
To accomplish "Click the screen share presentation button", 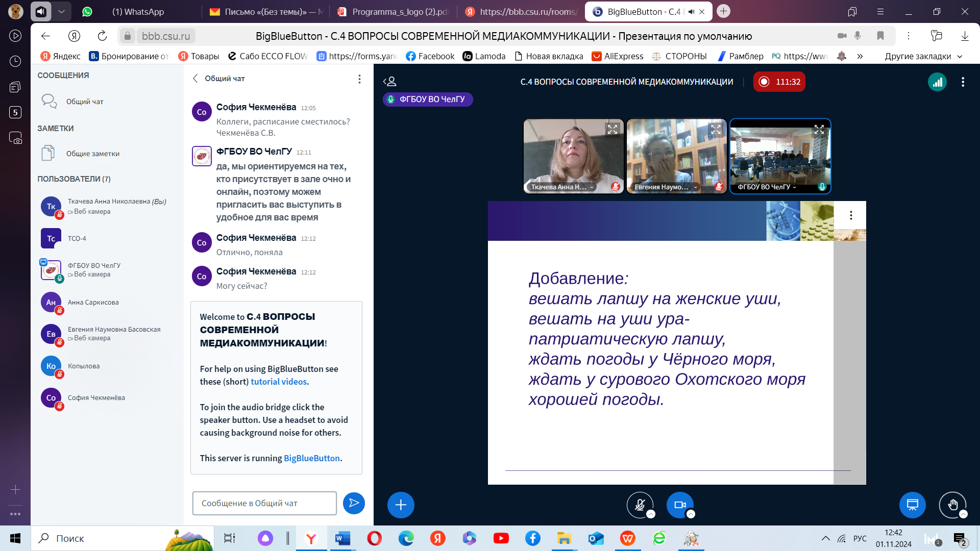I will tap(912, 505).
